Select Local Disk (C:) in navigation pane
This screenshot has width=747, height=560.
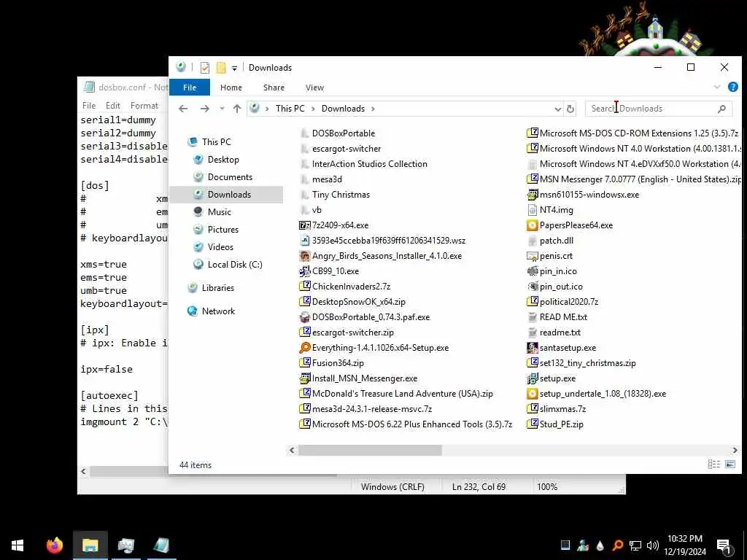pos(235,264)
